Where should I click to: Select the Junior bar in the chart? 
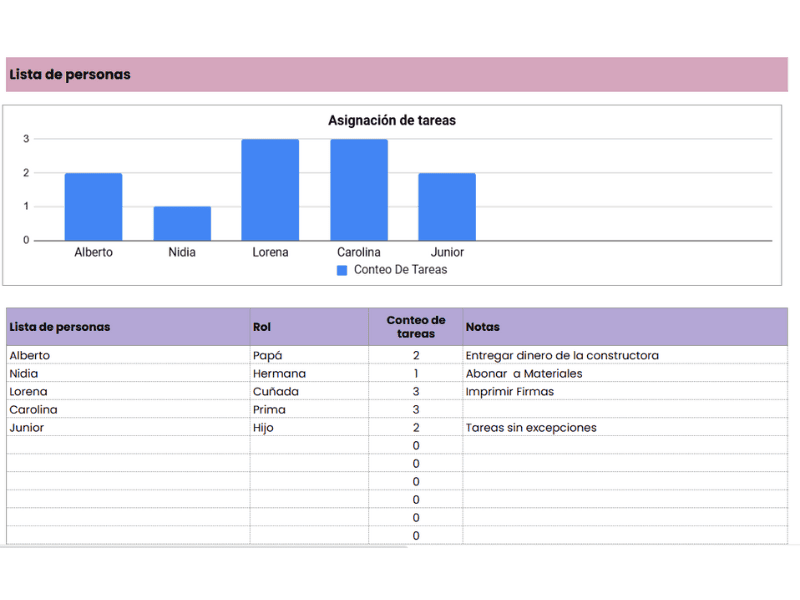point(447,207)
